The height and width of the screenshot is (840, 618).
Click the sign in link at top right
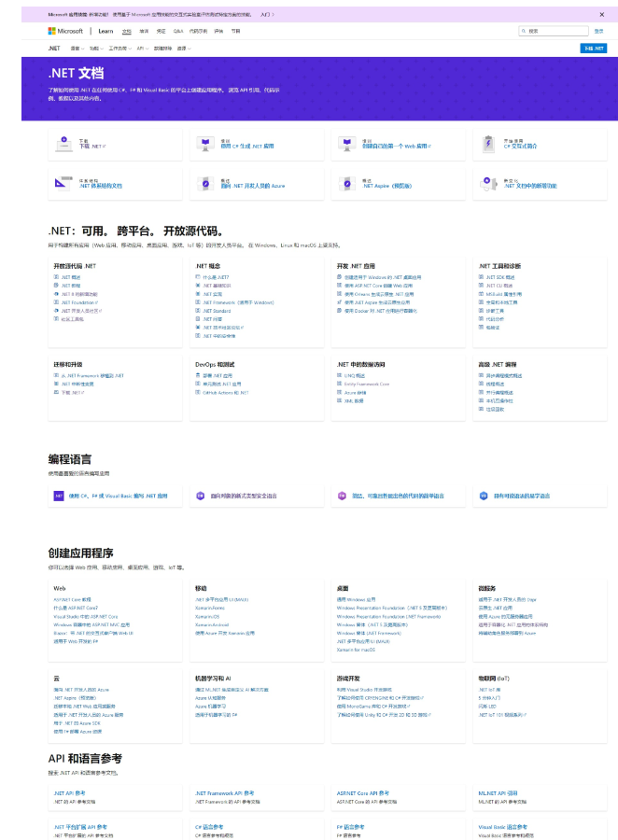pyautogui.click(x=598, y=31)
